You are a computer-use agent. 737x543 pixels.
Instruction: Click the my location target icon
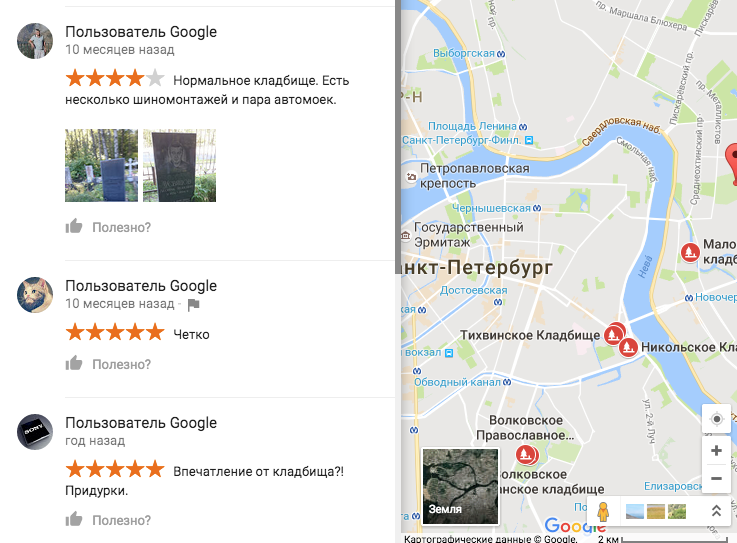[716, 418]
